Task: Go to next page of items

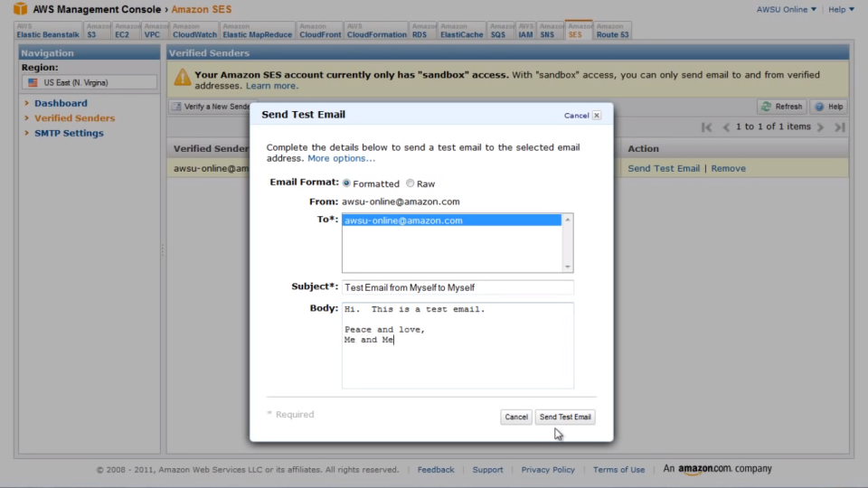Action: pos(821,127)
